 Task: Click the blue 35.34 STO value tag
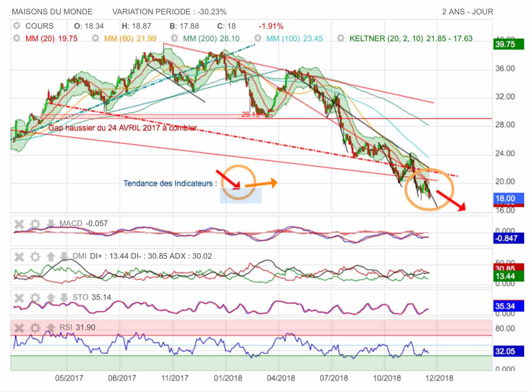[508, 306]
